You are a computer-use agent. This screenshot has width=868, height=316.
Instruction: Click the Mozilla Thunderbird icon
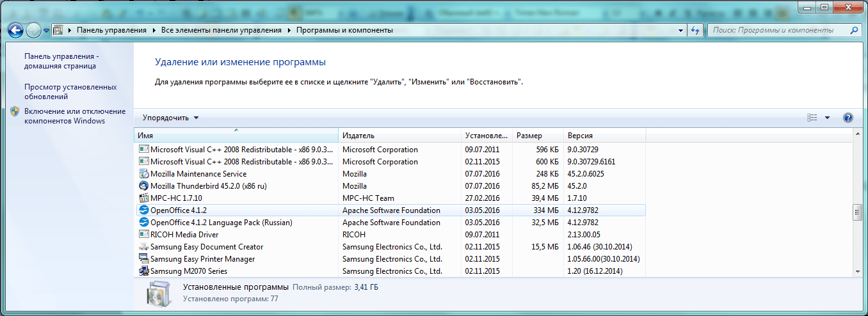point(144,186)
